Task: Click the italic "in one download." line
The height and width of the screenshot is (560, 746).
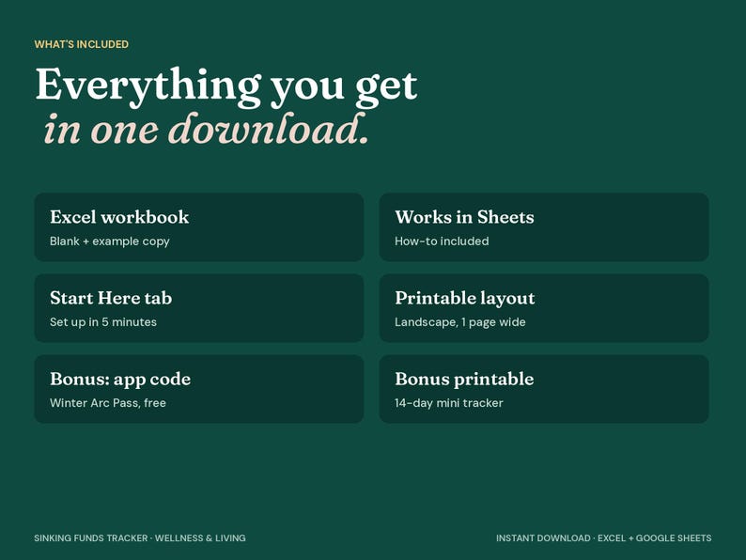Action: (206, 129)
